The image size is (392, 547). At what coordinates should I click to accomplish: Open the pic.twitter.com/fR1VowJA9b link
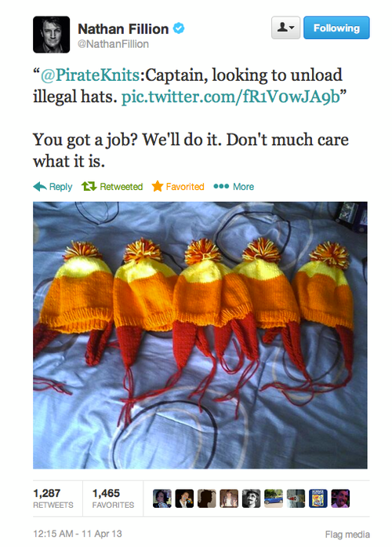(230, 97)
